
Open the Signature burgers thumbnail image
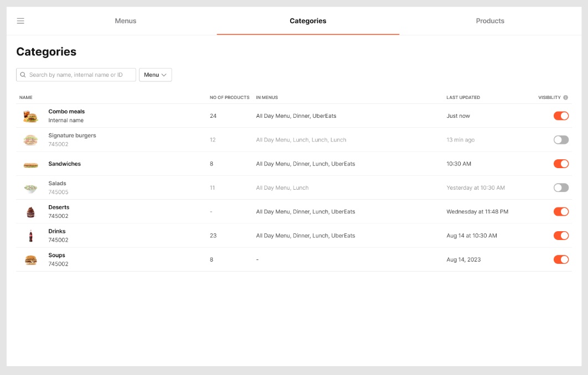point(31,140)
